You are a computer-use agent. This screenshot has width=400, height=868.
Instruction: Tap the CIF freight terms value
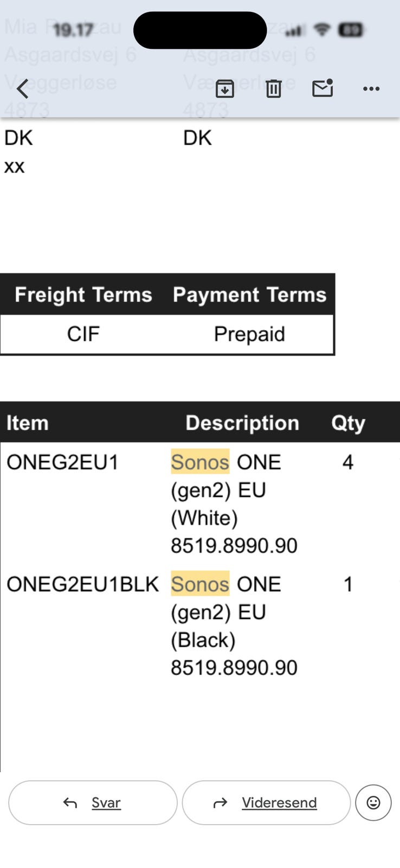point(83,334)
